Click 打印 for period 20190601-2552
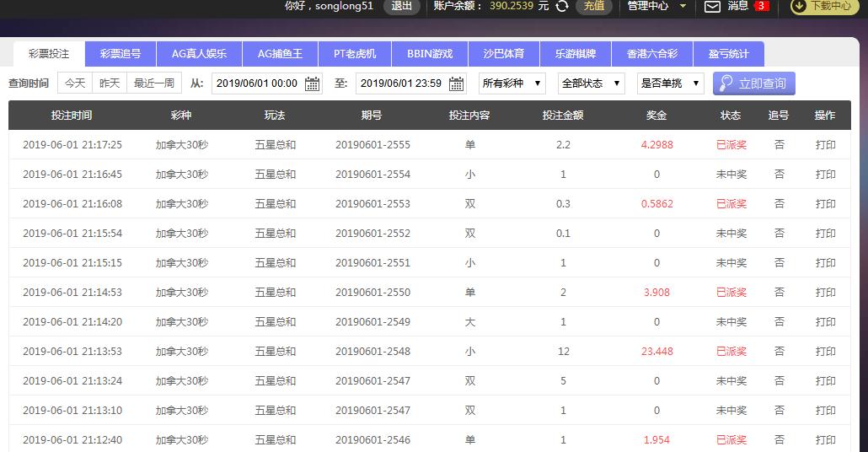Viewport: 868px width, 452px height. [825, 234]
